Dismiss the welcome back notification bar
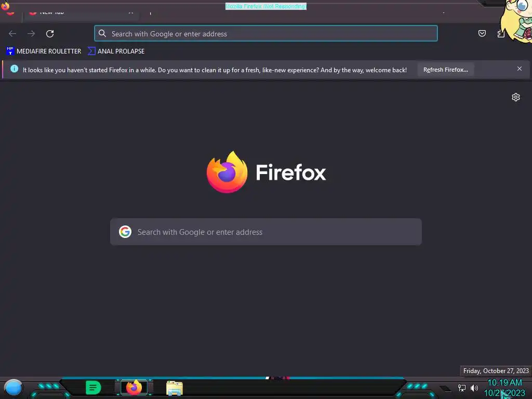Image resolution: width=532 pixels, height=399 pixels. (519, 69)
